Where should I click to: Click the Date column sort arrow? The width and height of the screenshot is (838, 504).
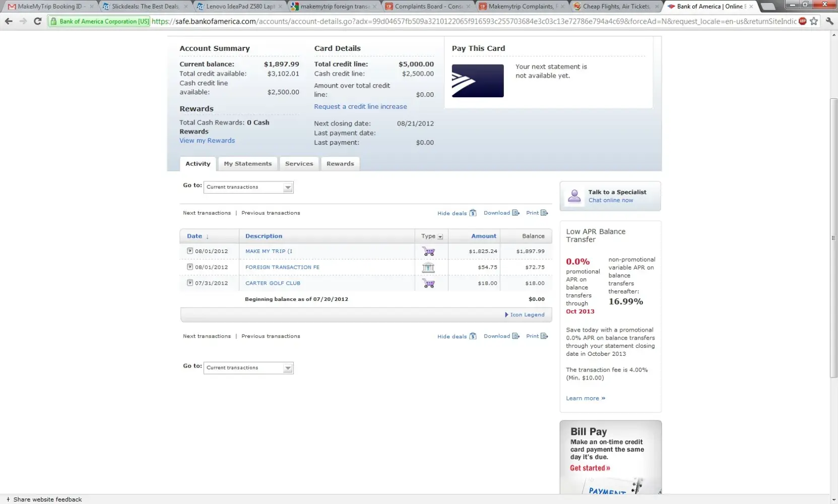[x=207, y=236]
